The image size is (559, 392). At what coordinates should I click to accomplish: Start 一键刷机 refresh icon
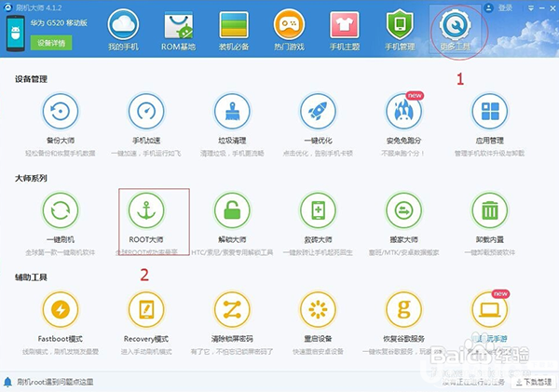[61, 210]
